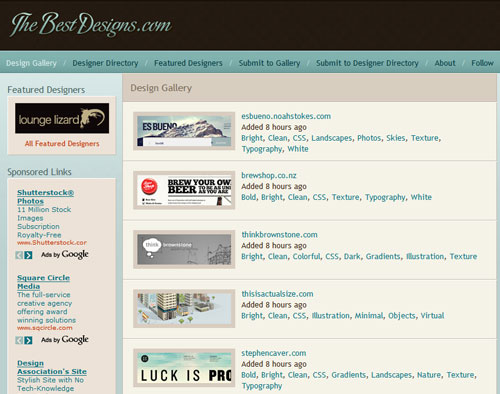Open the Shutterstock Photos sponsored link

(46, 197)
